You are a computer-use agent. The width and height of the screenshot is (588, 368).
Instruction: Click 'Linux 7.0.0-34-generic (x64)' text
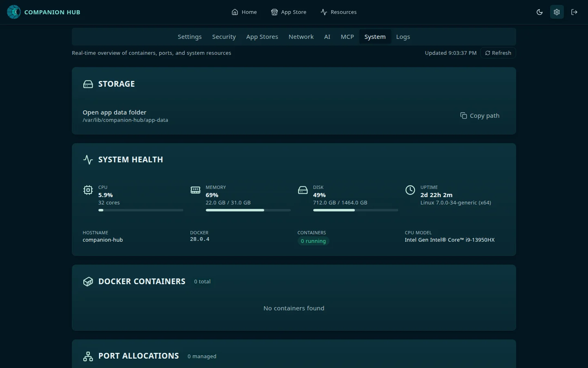(456, 203)
